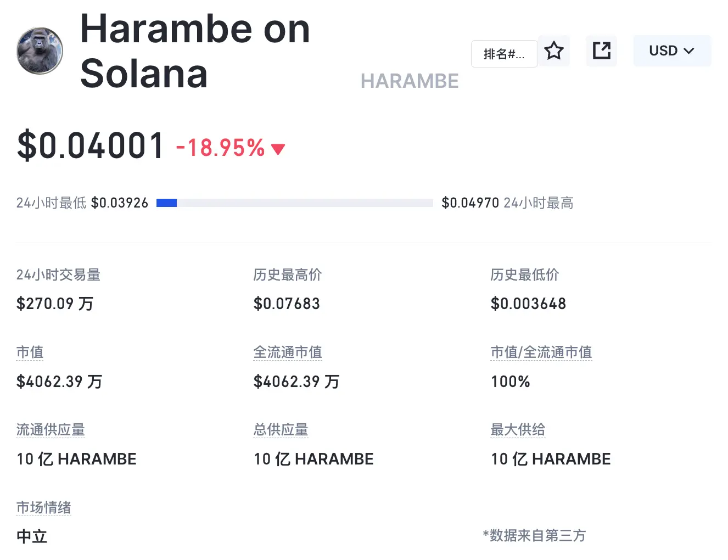Click the $0.04001 current price

(91, 146)
